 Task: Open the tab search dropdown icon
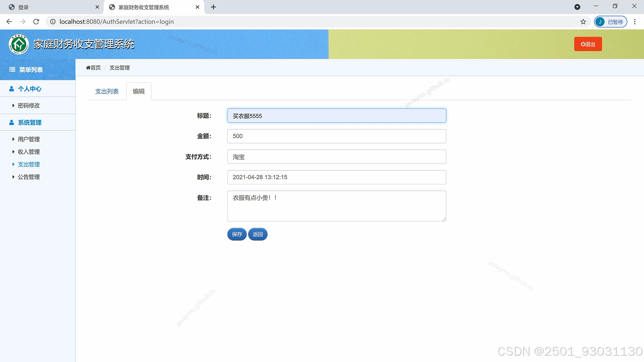577,7
